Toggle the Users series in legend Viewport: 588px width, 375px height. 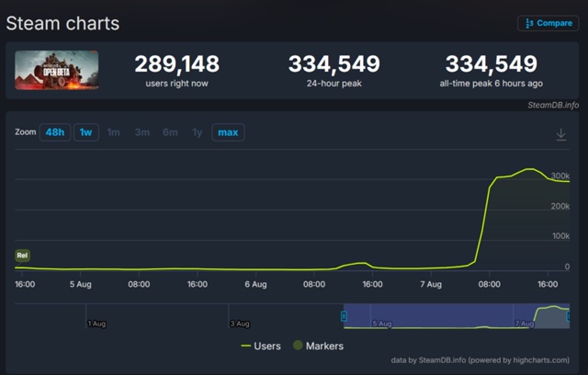click(x=261, y=346)
